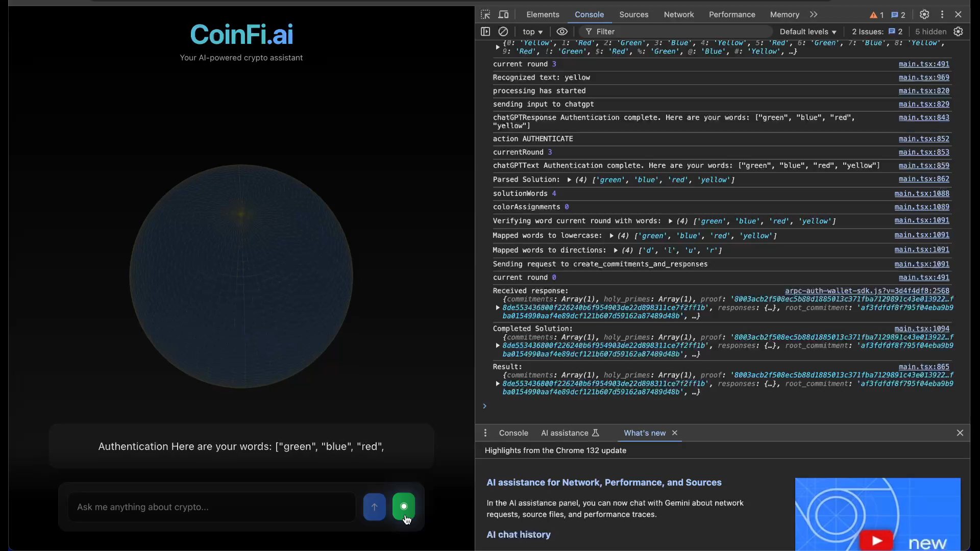Open arpc-auth-wallet-sdk.js source link
The height and width of the screenshot is (551, 980).
click(867, 291)
